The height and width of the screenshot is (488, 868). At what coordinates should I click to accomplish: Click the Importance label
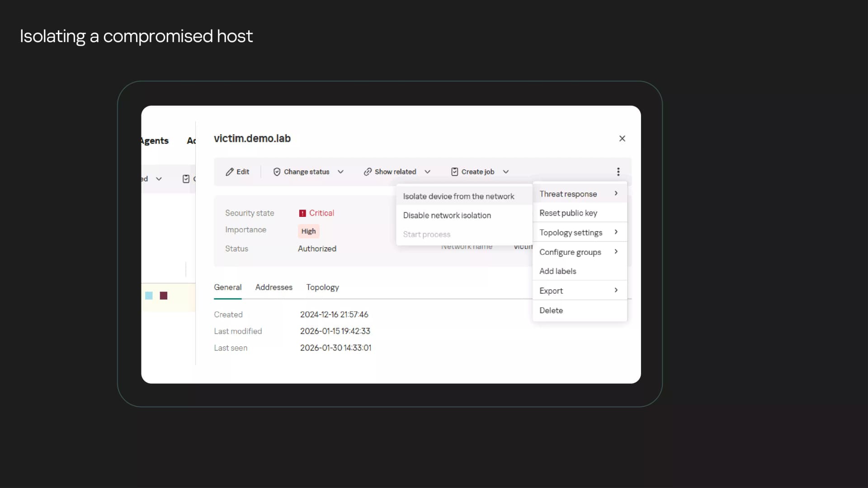pos(245,230)
